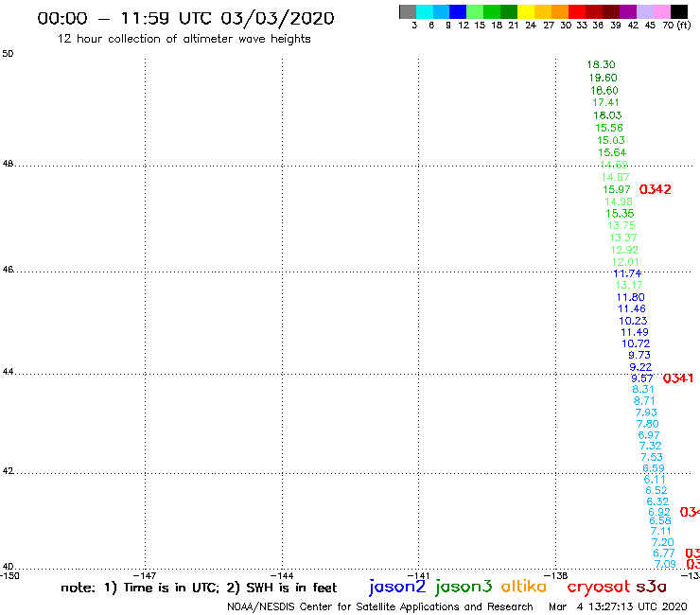Click the value 7.20
700x615 pixels.
662,543
